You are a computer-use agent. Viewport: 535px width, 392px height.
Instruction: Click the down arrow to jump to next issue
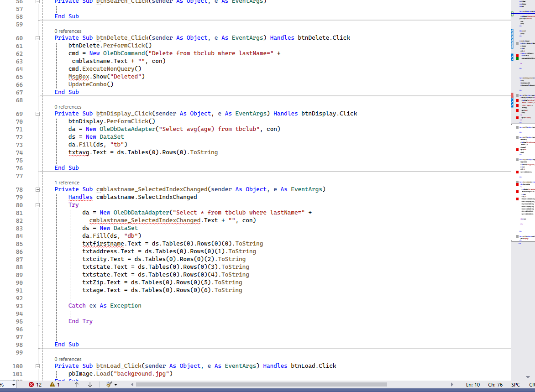click(90, 384)
